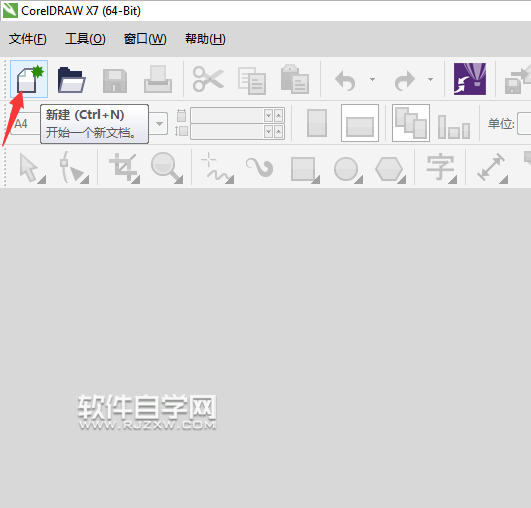Select the Rectangle tool
This screenshot has width=531, height=508.
click(x=305, y=169)
